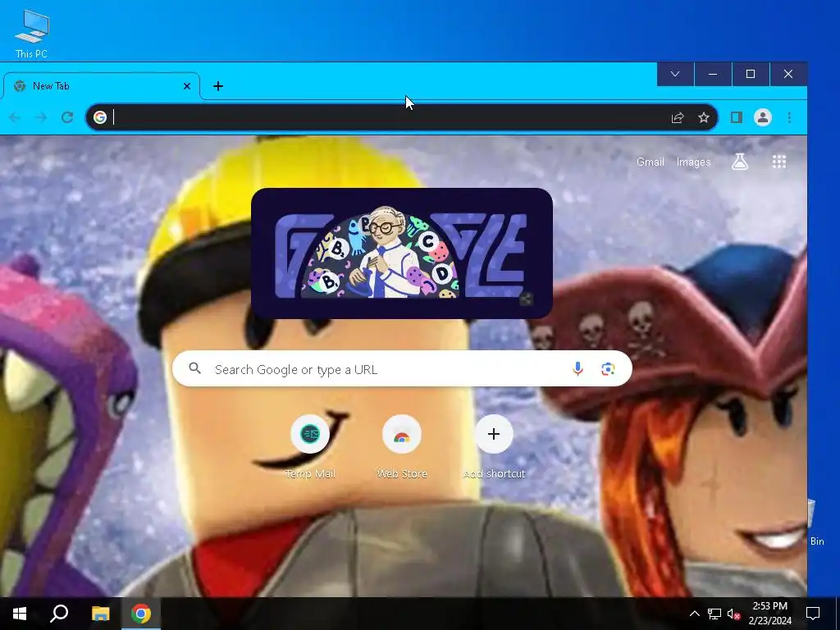The image size is (840, 630).
Task: Search by image with Google Lens icon
Action: 608,368
